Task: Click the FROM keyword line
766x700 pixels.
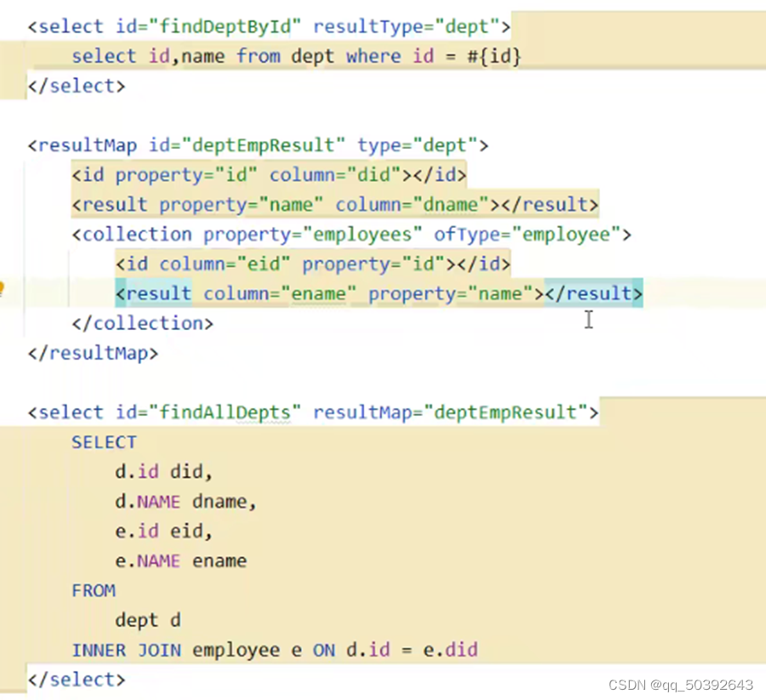Action: tap(94, 590)
